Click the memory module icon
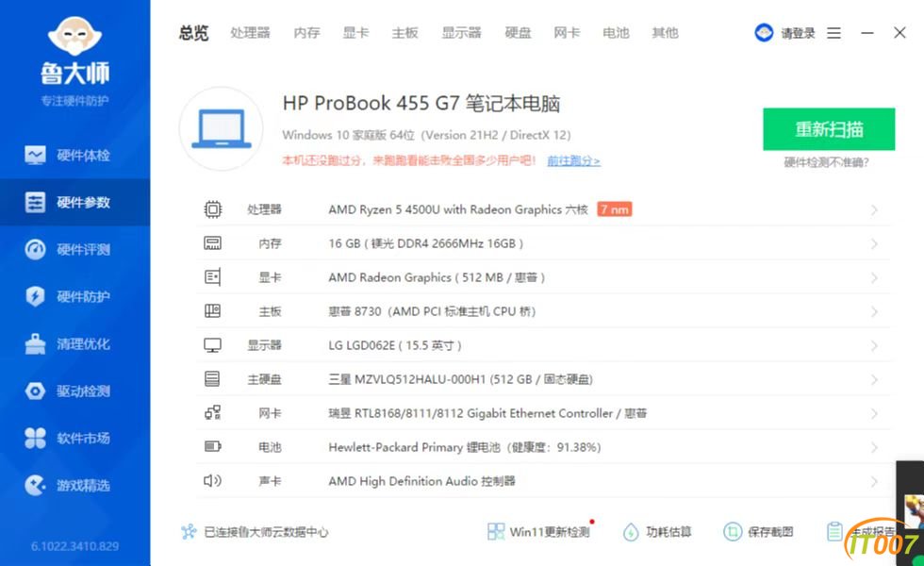 [213, 243]
